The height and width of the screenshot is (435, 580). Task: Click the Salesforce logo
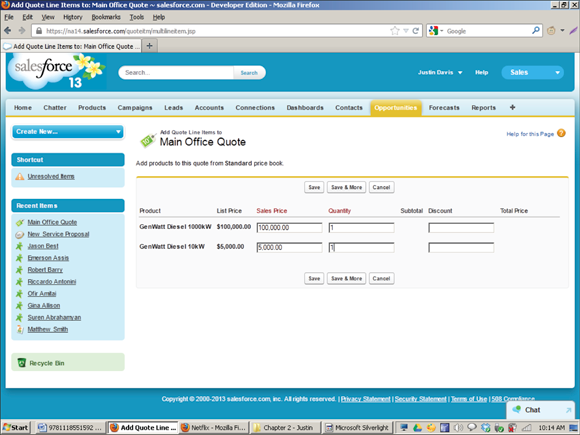pos(56,71)
